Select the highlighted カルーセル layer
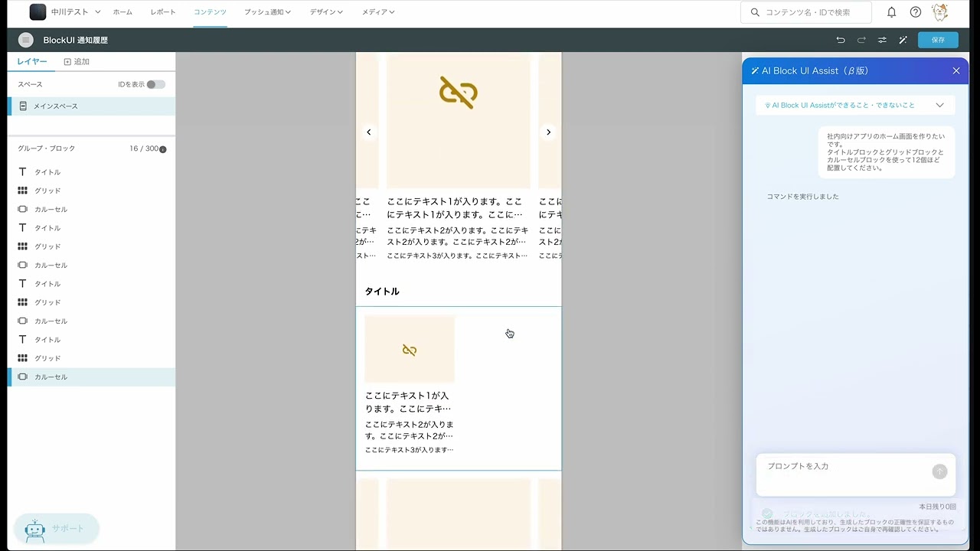Viewport: 980px width, 551px height. (x=91, y=377)
